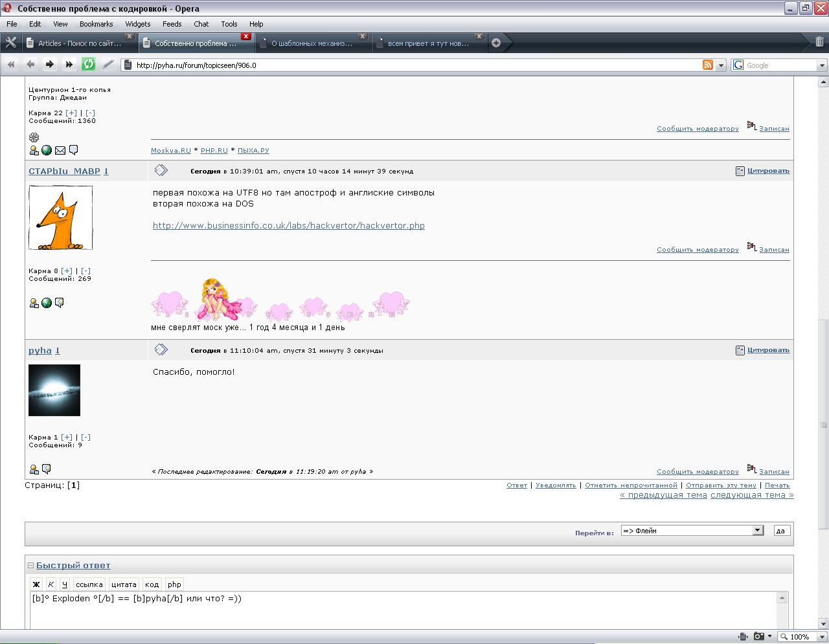Expand the zoom 100% dropdown
The width and height of the screenshot is (829, 644).
(x=823, y=636)
